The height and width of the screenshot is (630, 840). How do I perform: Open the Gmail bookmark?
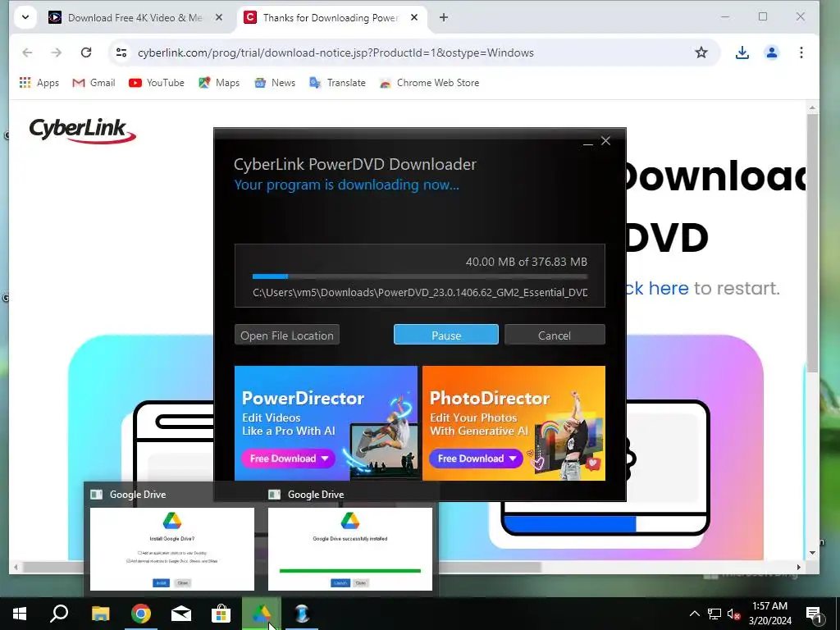[x=94, y=83]
